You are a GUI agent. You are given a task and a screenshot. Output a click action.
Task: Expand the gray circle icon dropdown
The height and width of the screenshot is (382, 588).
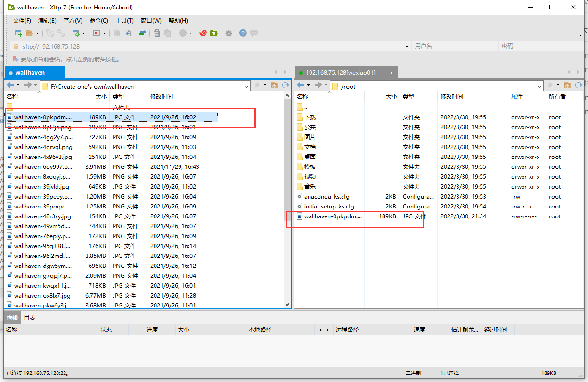(191, 33)
